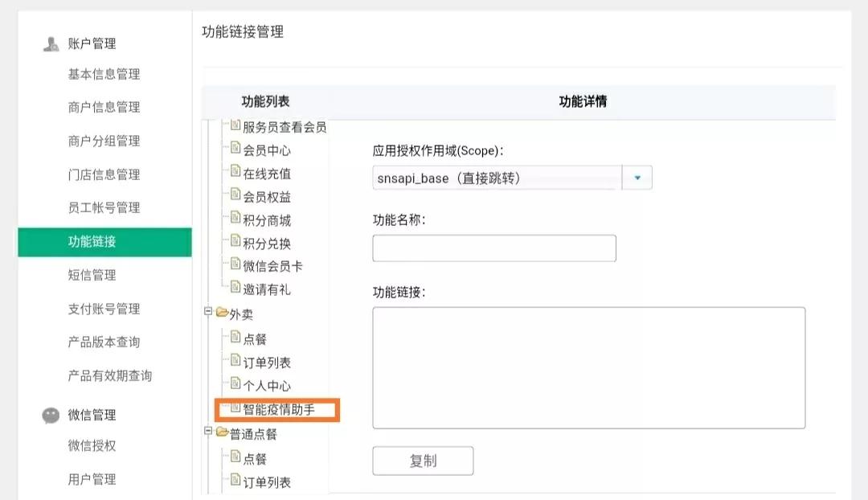Click page icon beside 在线充值
This screenshot has width=868, height=500.
coord(235,171)
